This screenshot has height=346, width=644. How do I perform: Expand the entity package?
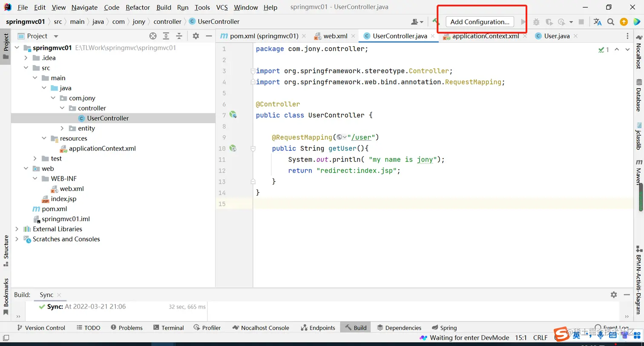click(62, 128)
